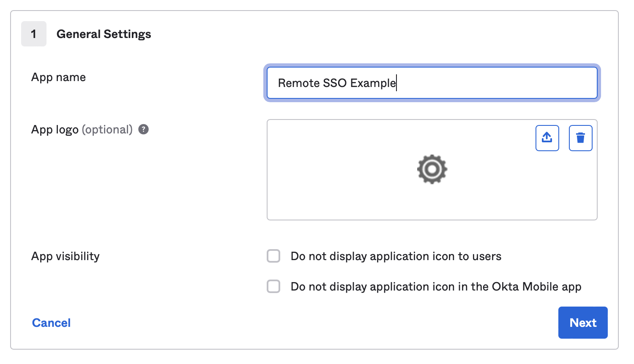
Task: Click the gear placeholder logo image
Action: pos(432,169)
